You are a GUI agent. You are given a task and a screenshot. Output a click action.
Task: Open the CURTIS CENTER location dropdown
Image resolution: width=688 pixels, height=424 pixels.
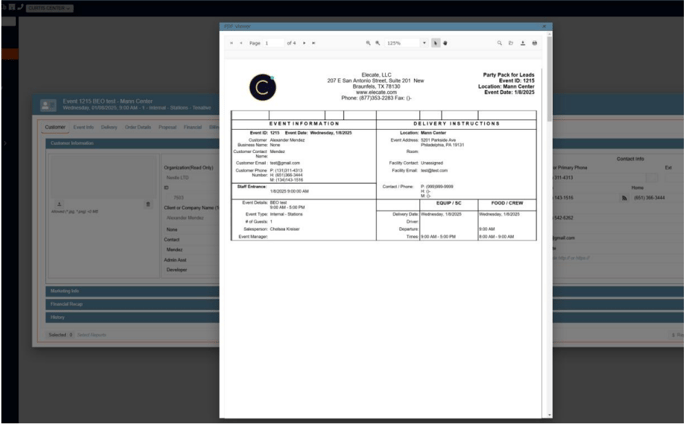tap(50, 8)
